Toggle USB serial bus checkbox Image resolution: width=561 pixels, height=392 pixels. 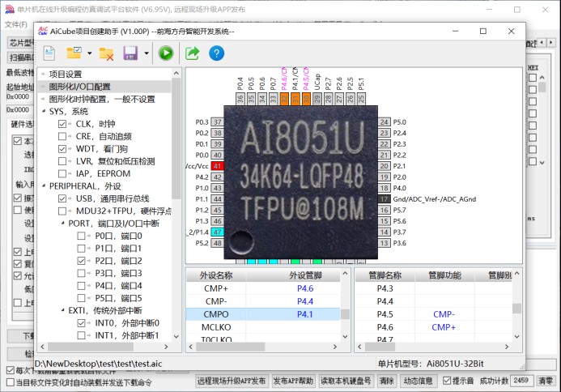pyautogui.click(x=62, y=198)
